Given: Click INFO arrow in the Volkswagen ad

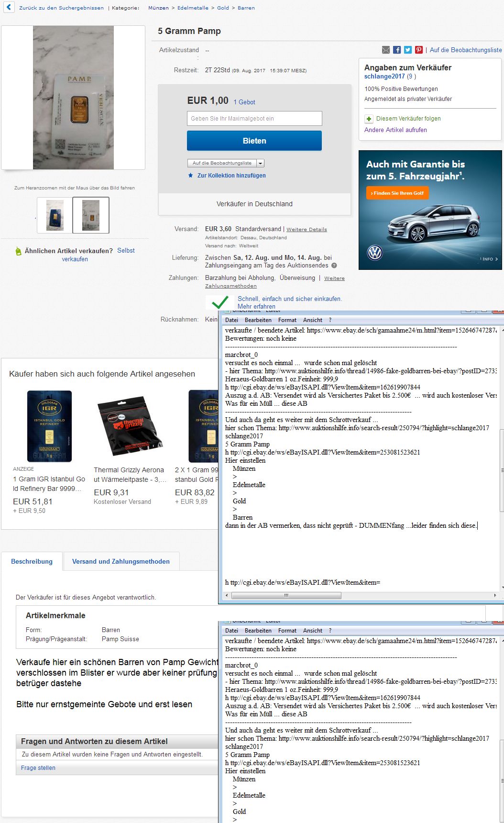Looking at the screenshot, I should tap(489, 259).
